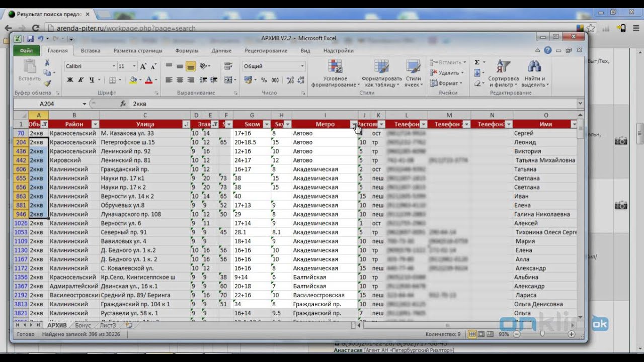The height and width of the screenshot is (362, 644).
Task: Open the Район column filter dropdown
Action: (95, 124)
